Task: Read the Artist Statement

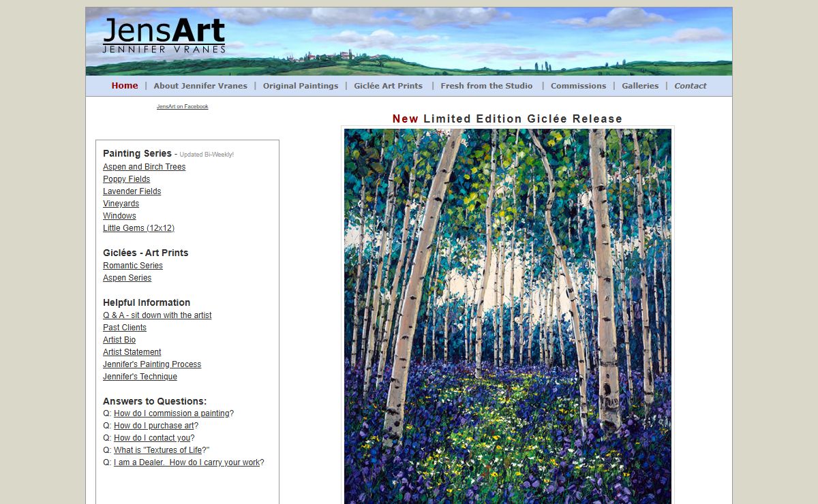Action: pyautogui.click(x=132, y=352)
